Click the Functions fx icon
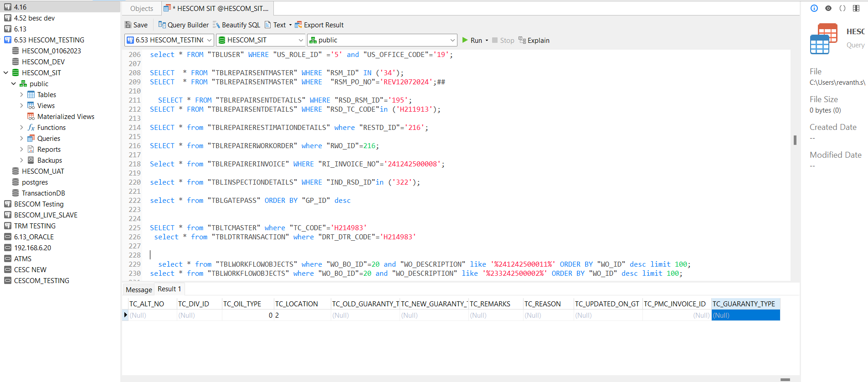868x382 pixels. (x=31, y=127)
